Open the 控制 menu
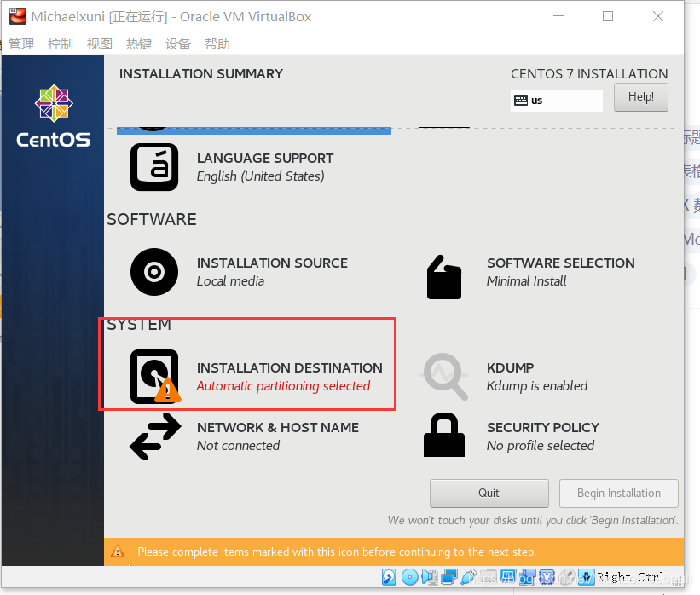Viewport: 700px width, 595px height. (x=61, y=43)
